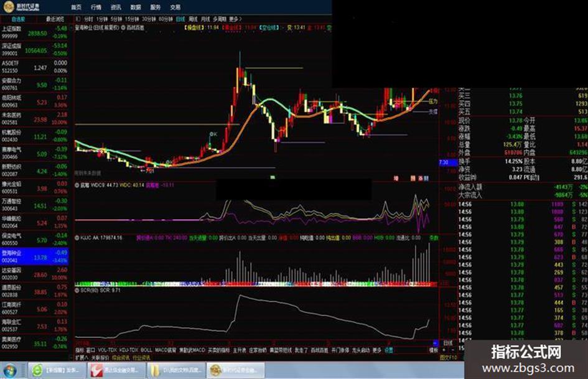Select the 多周期 multi-period view
This screenshot has width=588, height=379.
click(x=220, y=19)
